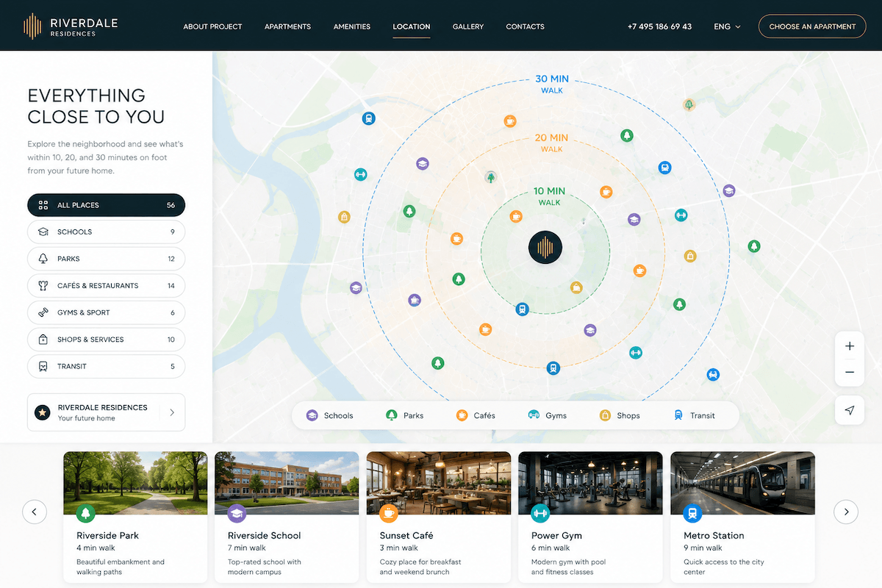The height and width of the screenshot is (588, 882).
Task: Click the shop marker inside 10 min circle
Action: 577,287
